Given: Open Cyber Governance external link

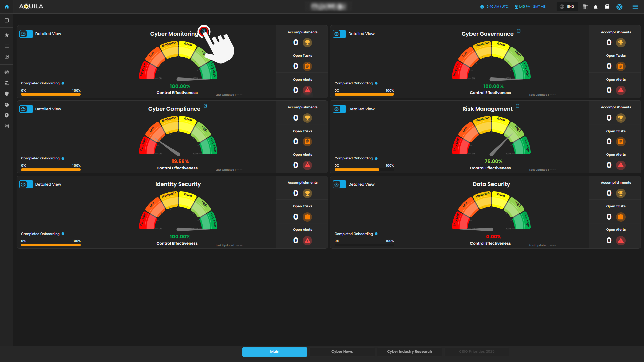Looking at the screenshot, I should pos(518,31).
